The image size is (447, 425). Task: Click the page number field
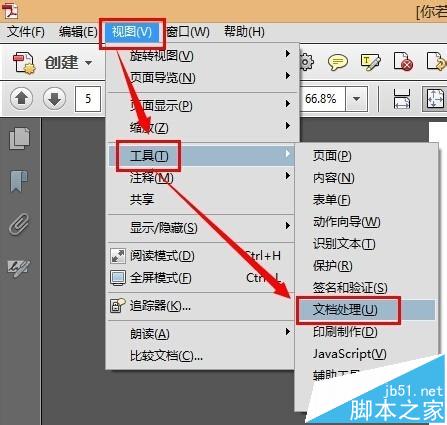pyautogui.click(x=88, y=99)
